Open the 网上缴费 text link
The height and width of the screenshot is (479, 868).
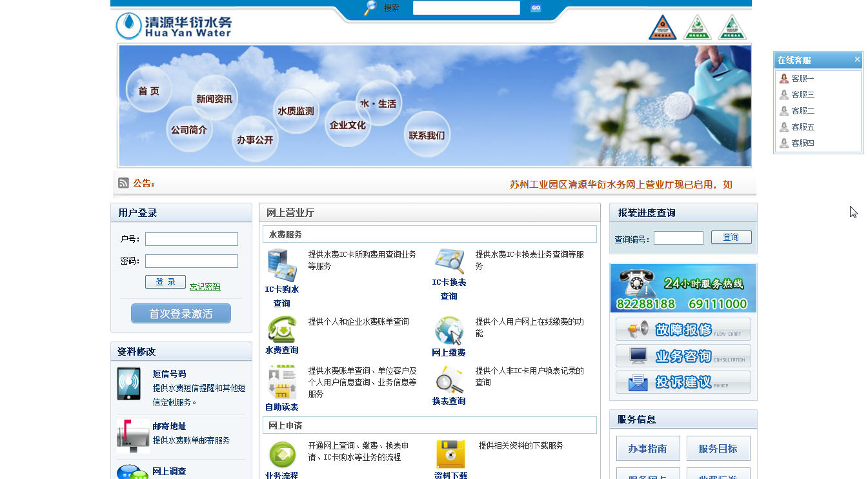point(449,352)
